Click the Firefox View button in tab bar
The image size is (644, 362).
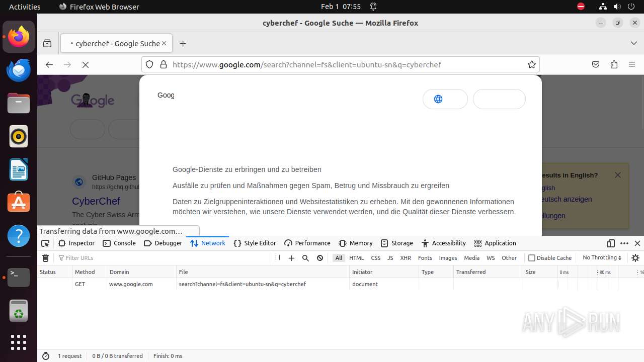47,44
